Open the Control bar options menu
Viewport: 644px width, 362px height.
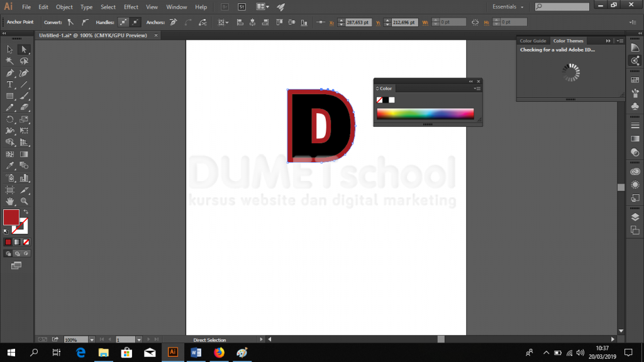(633, 22)
